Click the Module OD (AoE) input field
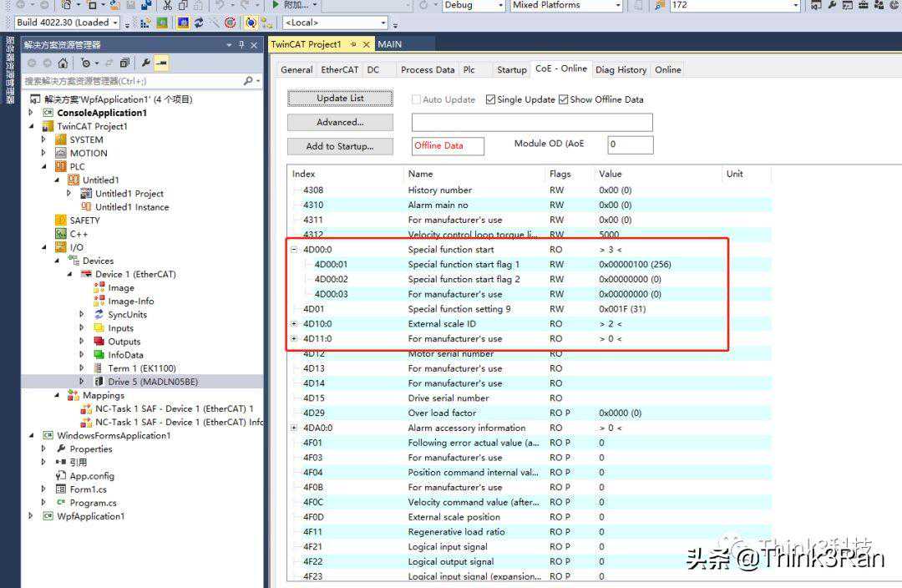 [x=630, y=144]
